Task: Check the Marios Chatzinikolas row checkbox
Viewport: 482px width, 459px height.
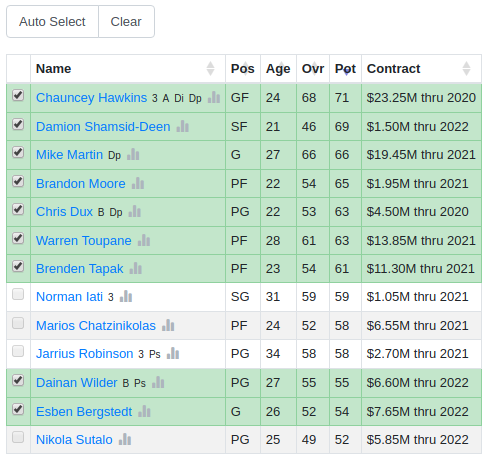Action: (18, 323)
